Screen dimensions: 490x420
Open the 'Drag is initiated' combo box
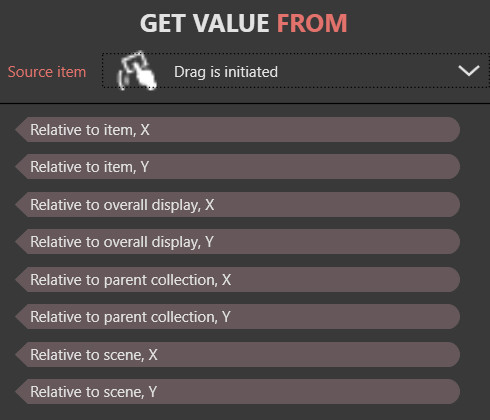[295, 71]
